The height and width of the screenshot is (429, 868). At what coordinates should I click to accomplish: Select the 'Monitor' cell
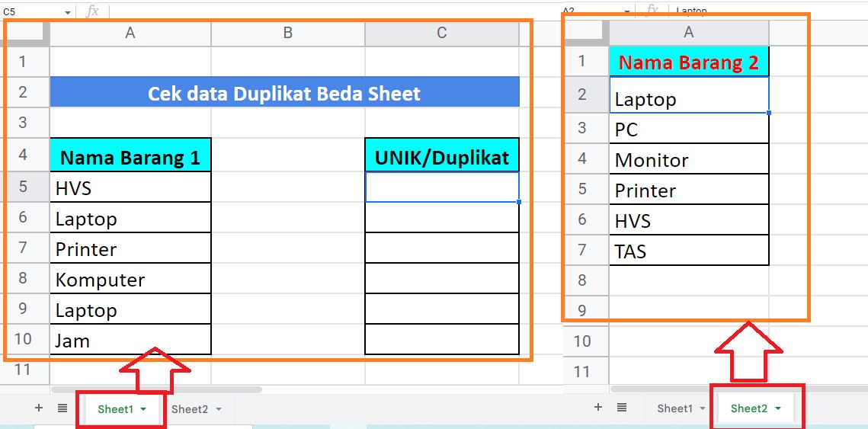click(x=689, y=158)
